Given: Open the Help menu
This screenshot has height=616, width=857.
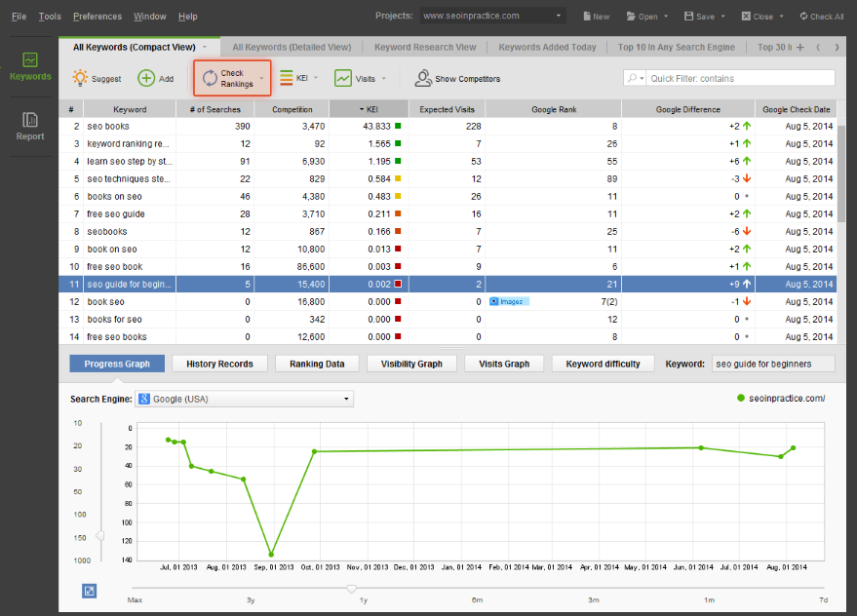Looking at the screenshot, I should click(188, 17).
